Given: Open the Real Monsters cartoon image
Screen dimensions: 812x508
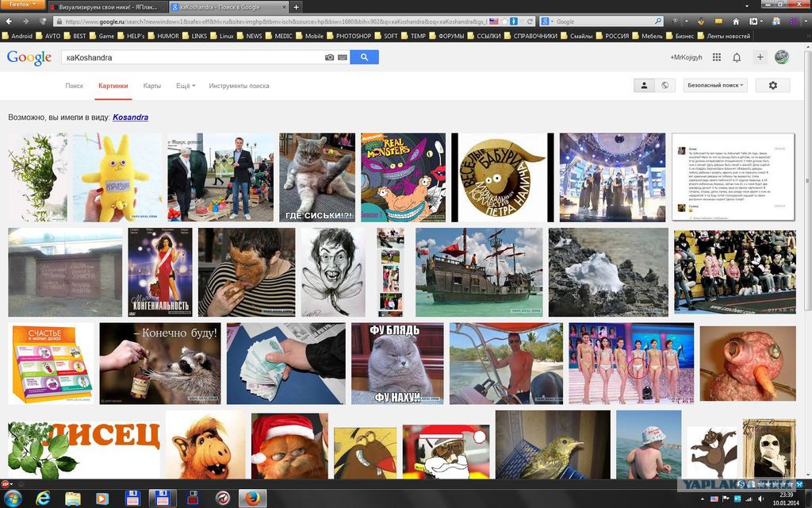Looking at the screenshot, I should [403, 177].
